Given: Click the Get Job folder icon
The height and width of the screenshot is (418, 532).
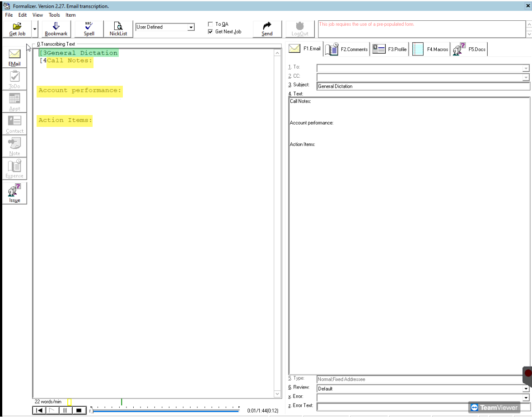Looking at the screenshot, I should (x=17, y=27).
